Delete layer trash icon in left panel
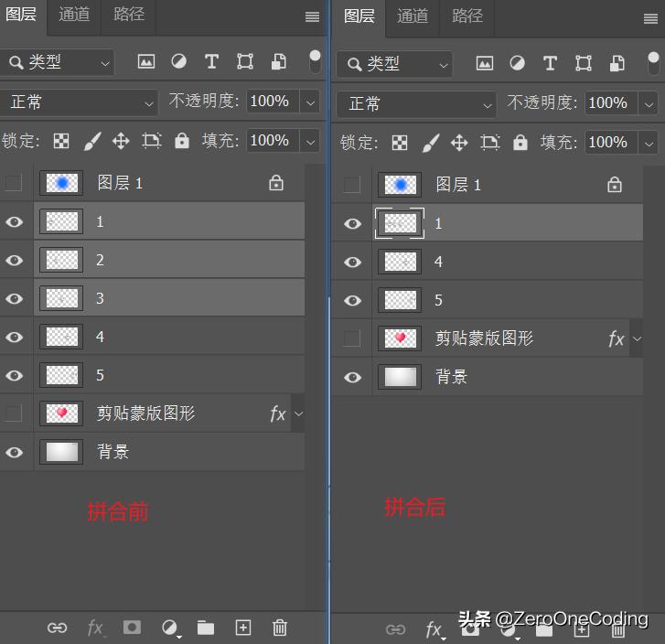Screen dimensions: 665x644 pos(280,628)
